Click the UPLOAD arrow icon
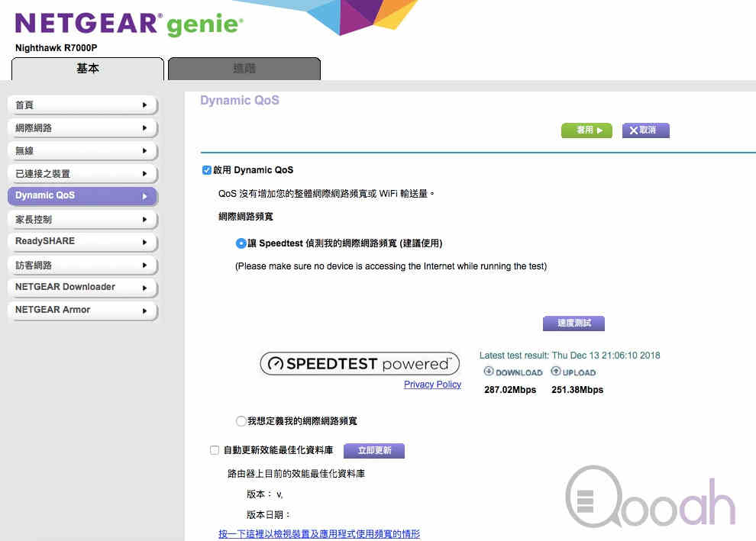 pos(556,371)
